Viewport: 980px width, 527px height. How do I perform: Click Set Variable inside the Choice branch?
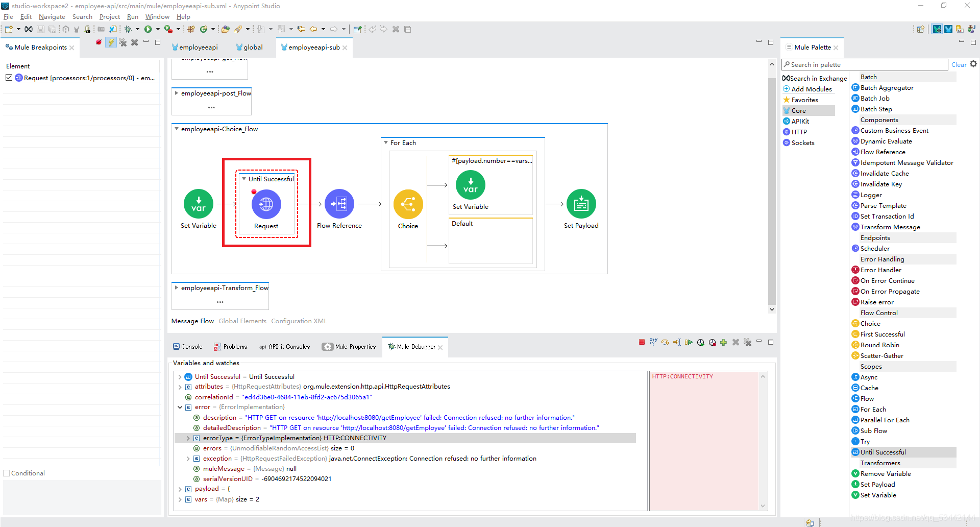pyautogui.click(x=470, y=185)
